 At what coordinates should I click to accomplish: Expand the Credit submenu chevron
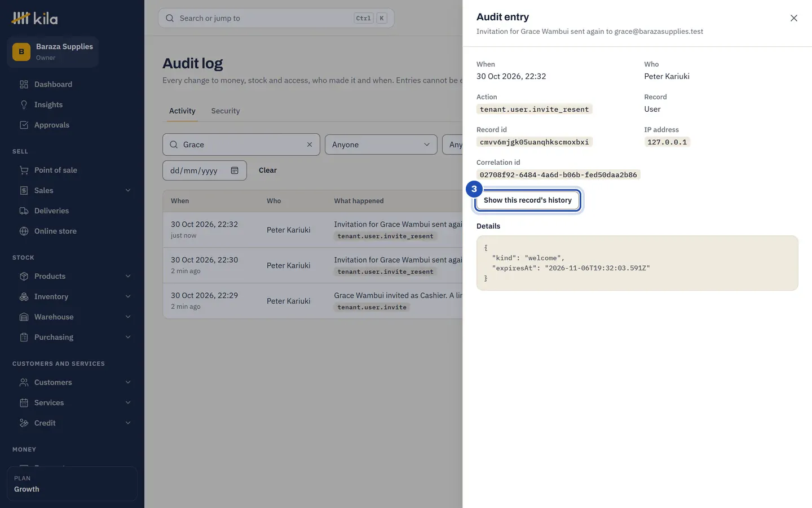[x=128, y=423]
